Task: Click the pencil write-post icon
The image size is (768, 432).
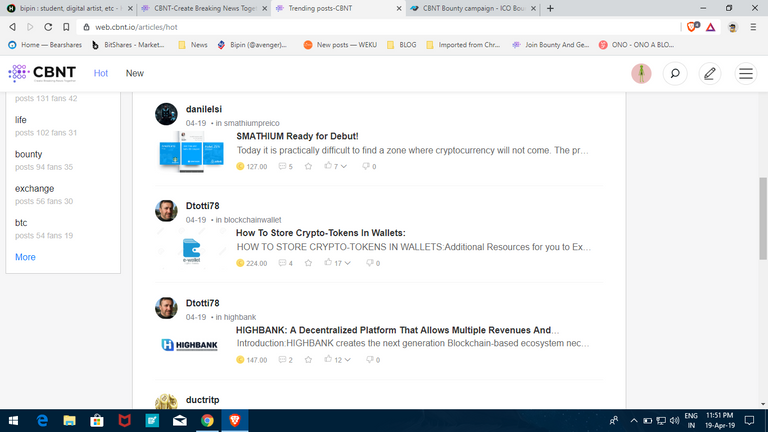Action: click(710, 73)
